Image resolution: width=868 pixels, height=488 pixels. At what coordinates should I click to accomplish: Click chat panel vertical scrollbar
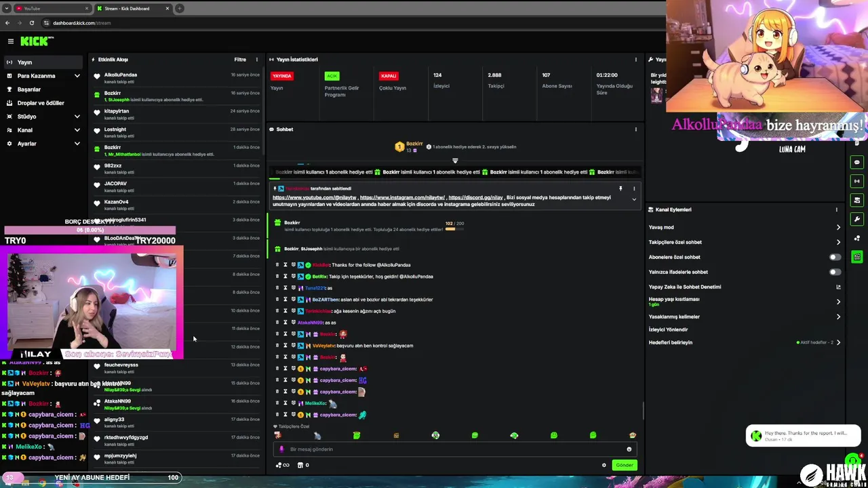[644, 410]
